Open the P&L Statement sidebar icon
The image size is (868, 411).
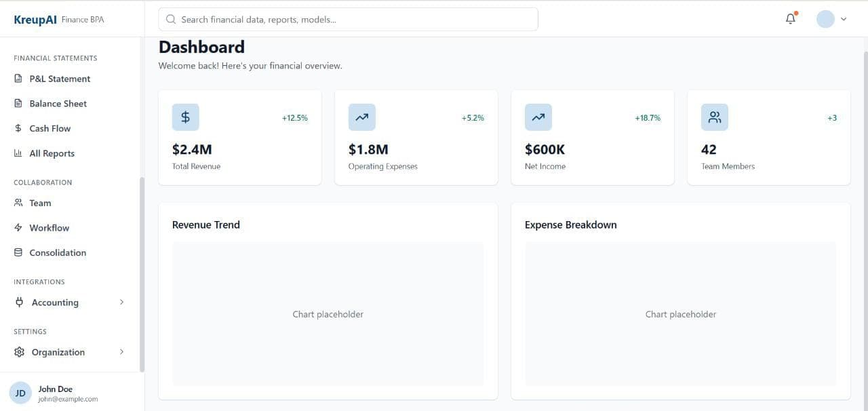coord(18,79)
